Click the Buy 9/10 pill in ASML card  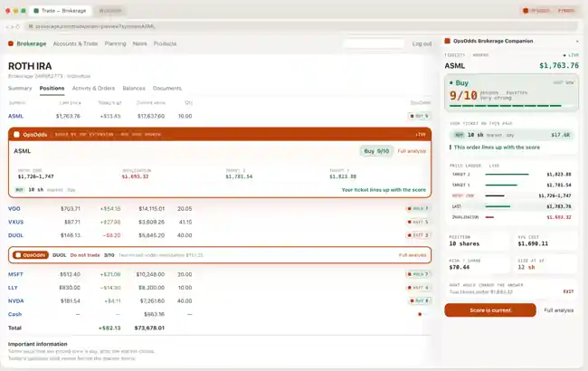coord(376,151)
